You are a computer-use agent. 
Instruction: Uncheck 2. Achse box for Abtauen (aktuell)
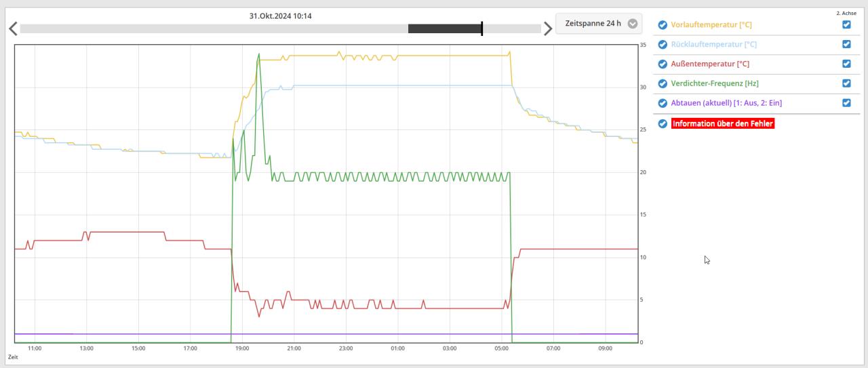coord(846,103)
